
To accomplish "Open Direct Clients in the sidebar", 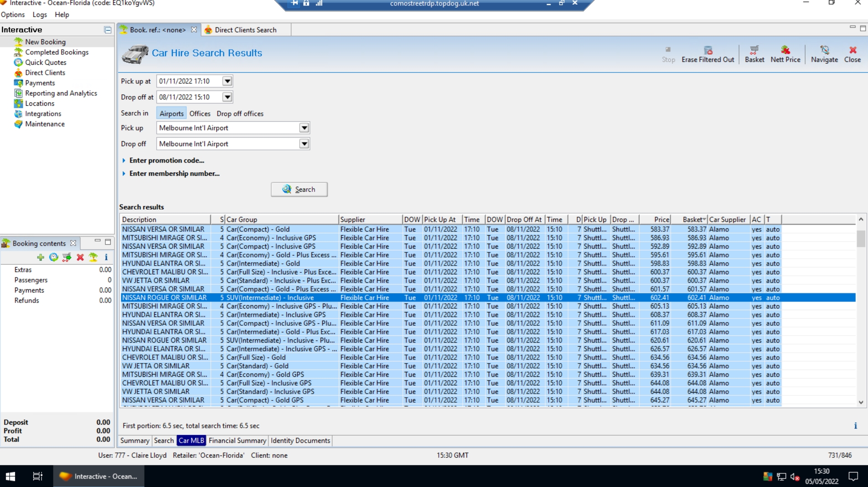I will pos(45,73).
